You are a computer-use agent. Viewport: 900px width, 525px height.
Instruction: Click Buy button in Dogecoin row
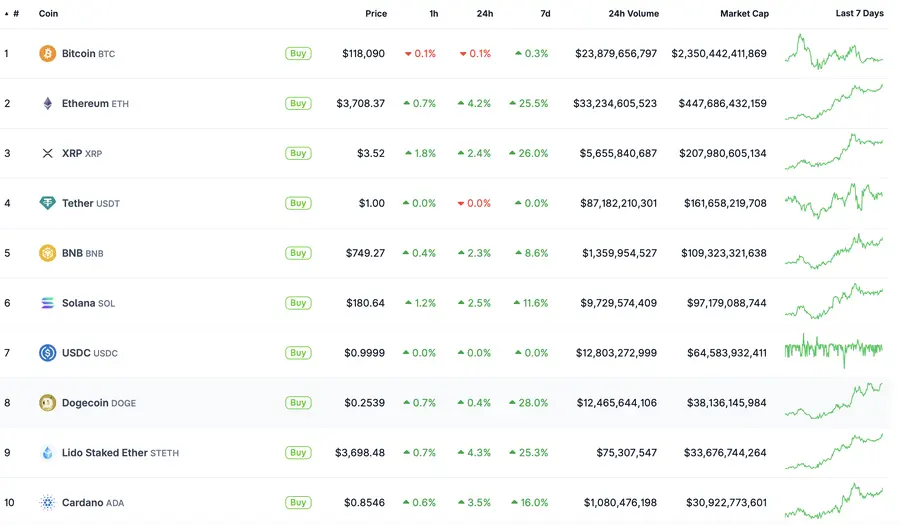pyautogui.click(x=298, y=403)
